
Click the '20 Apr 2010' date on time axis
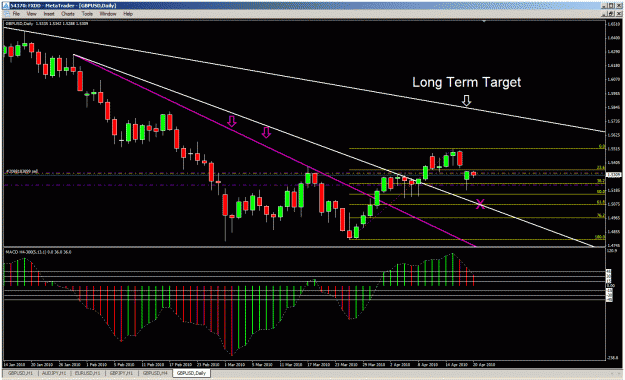pos(484,364)
